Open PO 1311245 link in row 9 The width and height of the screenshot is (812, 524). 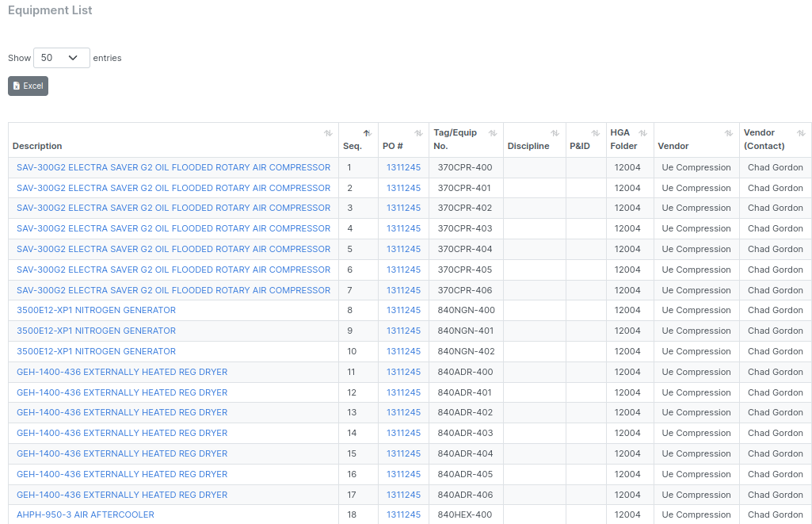pos(403,331)
